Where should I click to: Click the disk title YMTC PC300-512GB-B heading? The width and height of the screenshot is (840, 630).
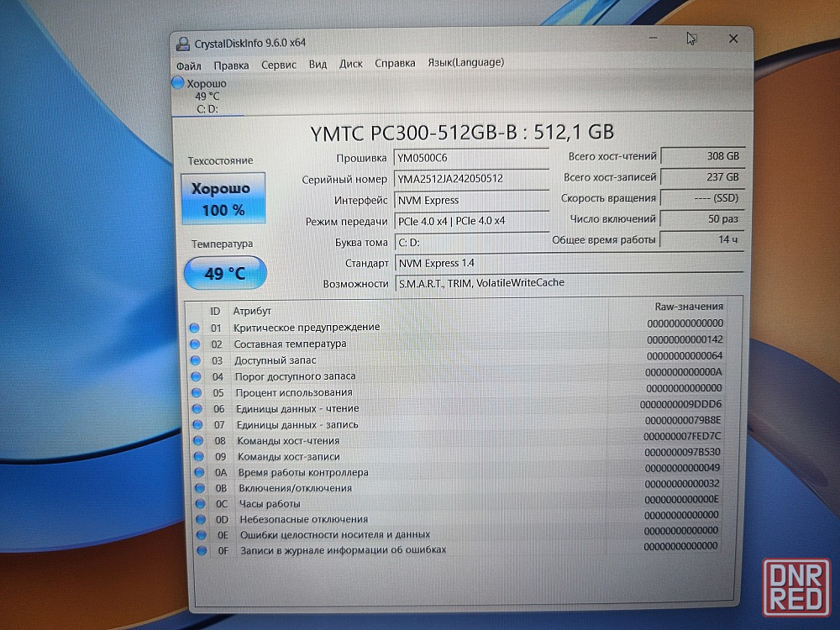pyautogui.click(x=462, y=133)
